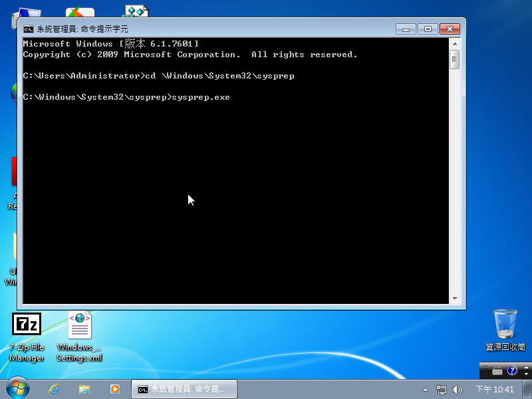
Task: Select the Windows_Settings.xml desktop file
Action: pos(79,337)
